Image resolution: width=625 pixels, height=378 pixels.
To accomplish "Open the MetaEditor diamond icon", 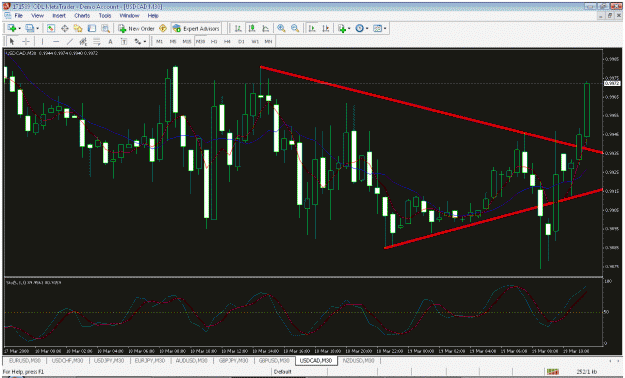I will [163, 28].
